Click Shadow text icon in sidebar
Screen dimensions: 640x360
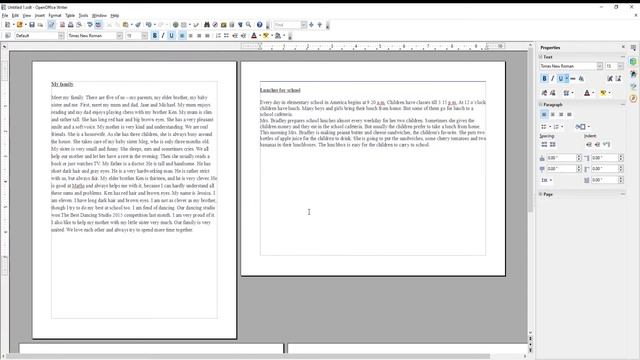pos(581,78)
